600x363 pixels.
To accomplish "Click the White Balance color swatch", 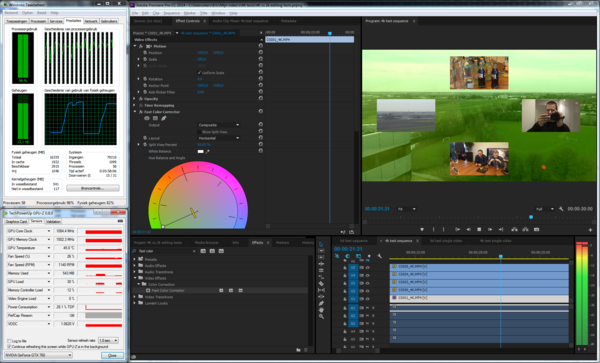I will click(x=201, y=151).
